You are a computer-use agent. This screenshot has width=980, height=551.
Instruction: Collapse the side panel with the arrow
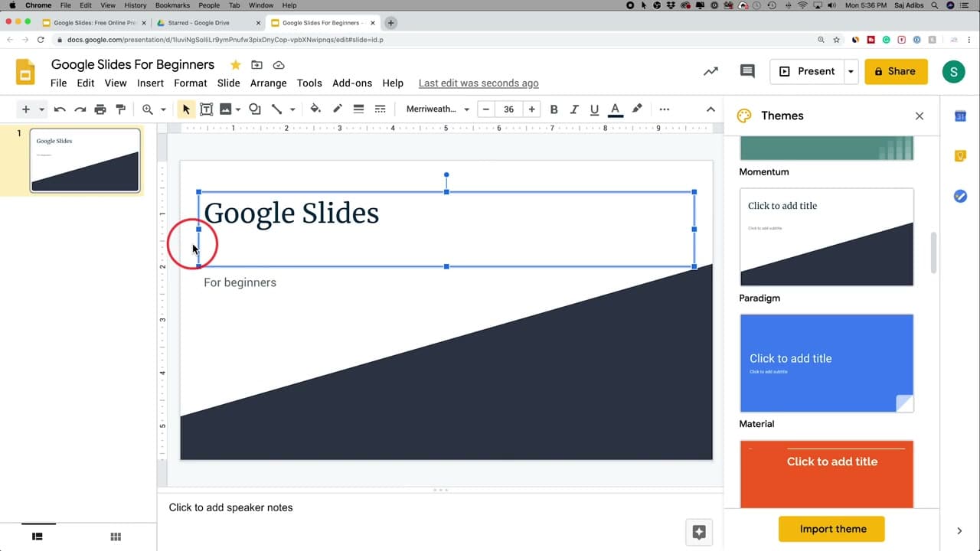959,530
